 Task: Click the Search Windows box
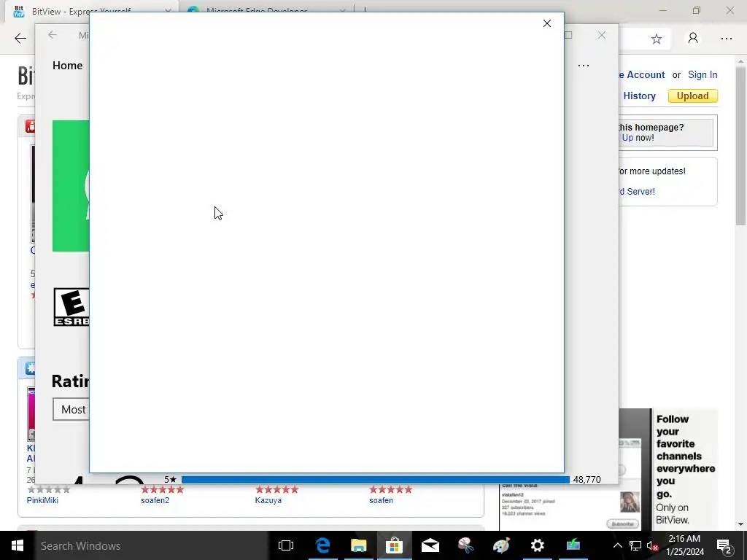[152, 545]
